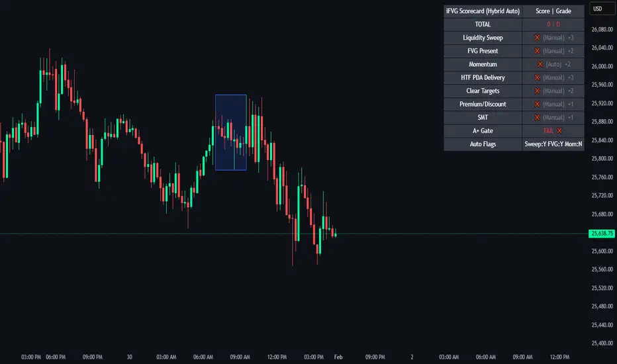Screen dimensions: 617x364
Task: Click the red total score value 0 | D
Action: coord(553,24)
